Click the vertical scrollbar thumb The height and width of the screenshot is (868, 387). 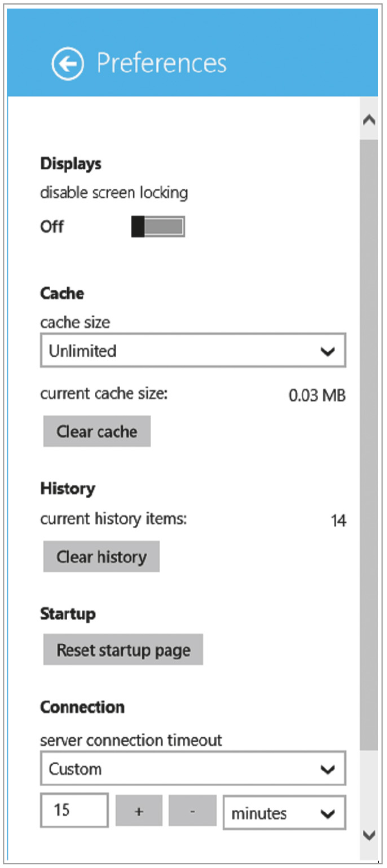click(369, 445)
